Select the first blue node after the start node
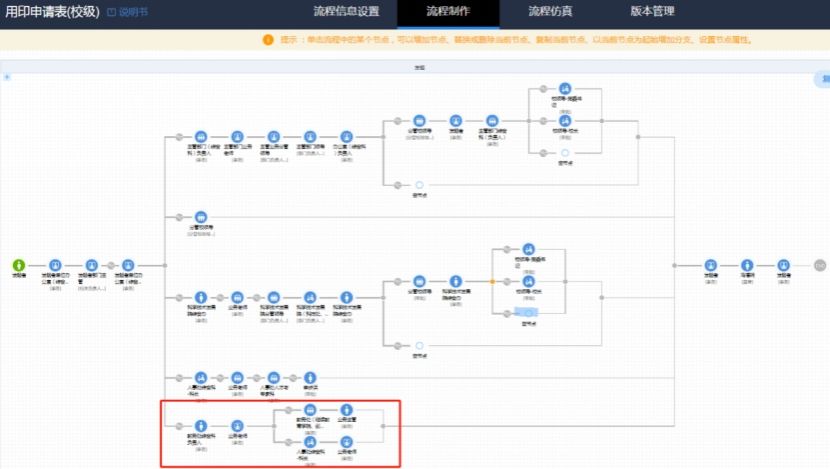The image size is (830, 469). (x=55, y=265)
